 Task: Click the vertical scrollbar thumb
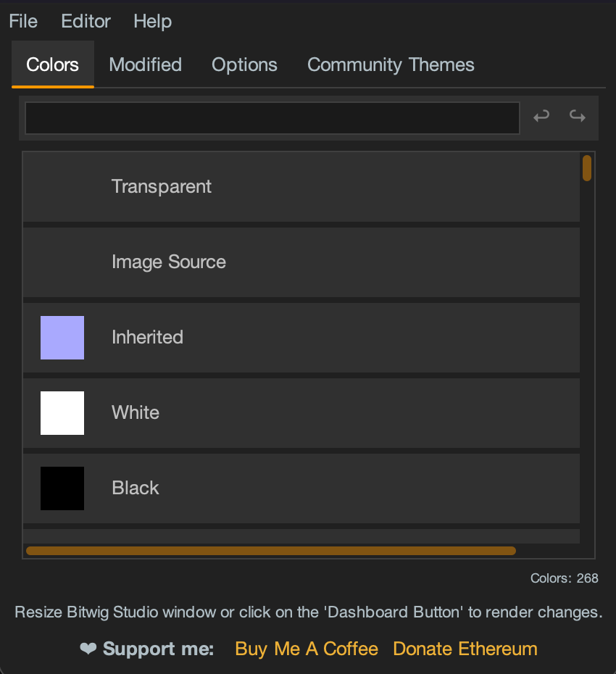[x=586, y=167]
